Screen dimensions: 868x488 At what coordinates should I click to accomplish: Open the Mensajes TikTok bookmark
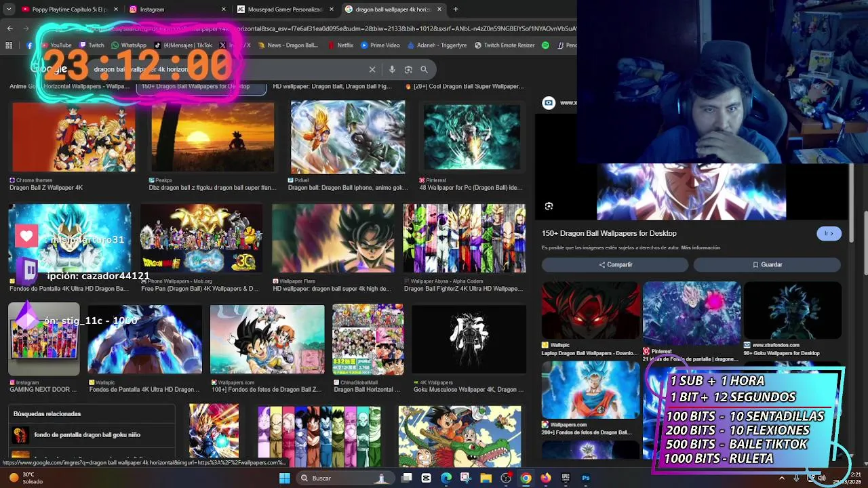[x=183, y=45]
